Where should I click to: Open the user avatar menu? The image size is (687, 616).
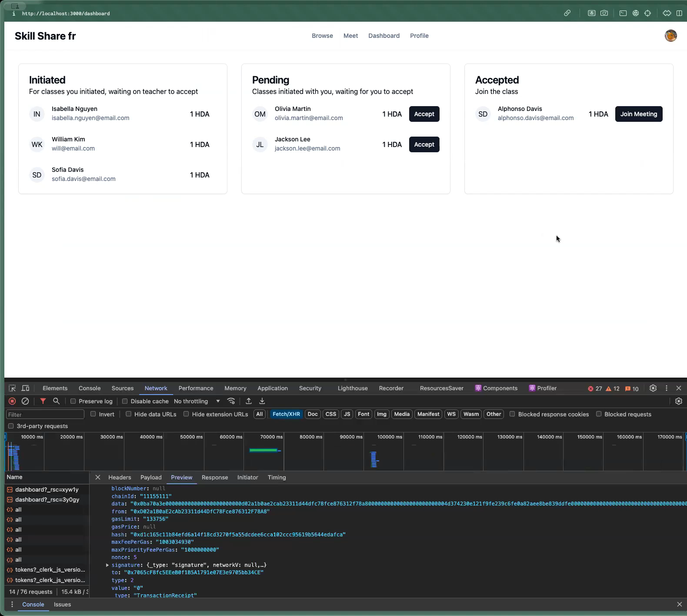click(670, 36)
